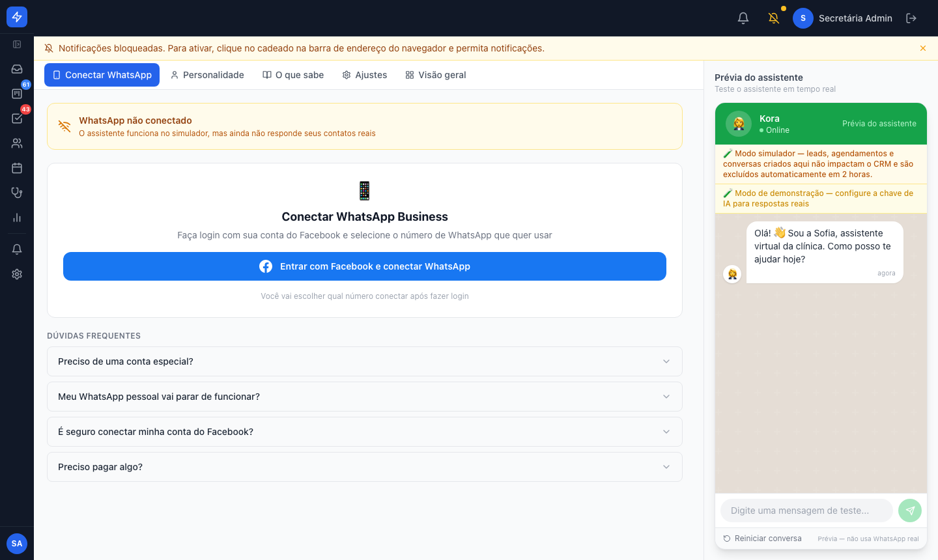The width and height of the screenshot is (938, 560).
Task: Click Entrar com Facebook e conectar WhatsApp
Action: coord(365,266)
